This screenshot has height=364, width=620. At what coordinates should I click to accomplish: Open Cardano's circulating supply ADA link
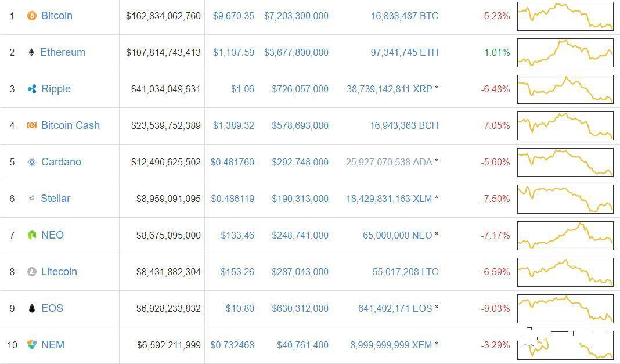point(388,162)
